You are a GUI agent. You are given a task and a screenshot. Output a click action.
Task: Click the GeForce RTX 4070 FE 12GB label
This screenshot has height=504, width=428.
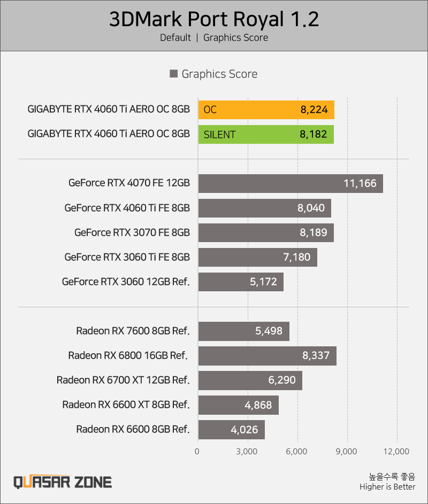coord(129,183)
